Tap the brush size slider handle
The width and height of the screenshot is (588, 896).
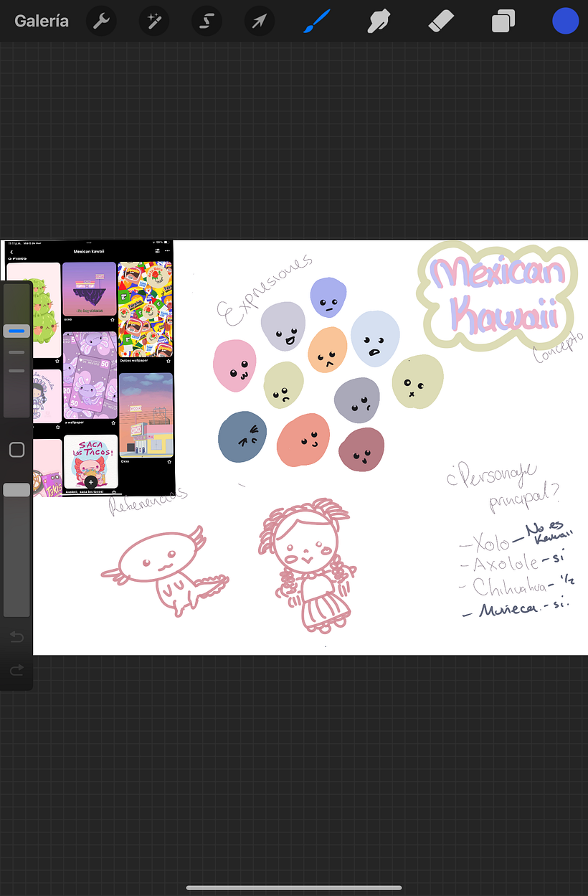pos(16,330)
